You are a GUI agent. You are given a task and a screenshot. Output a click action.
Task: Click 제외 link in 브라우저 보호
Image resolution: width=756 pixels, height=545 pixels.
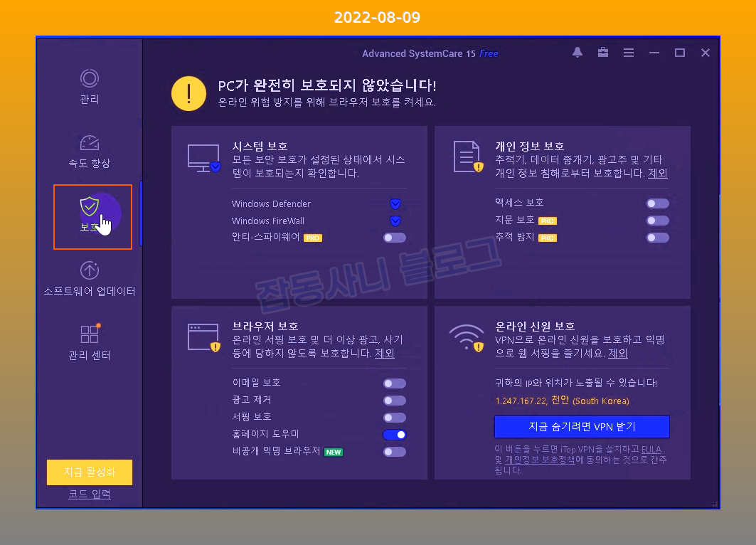coord(384,353)
